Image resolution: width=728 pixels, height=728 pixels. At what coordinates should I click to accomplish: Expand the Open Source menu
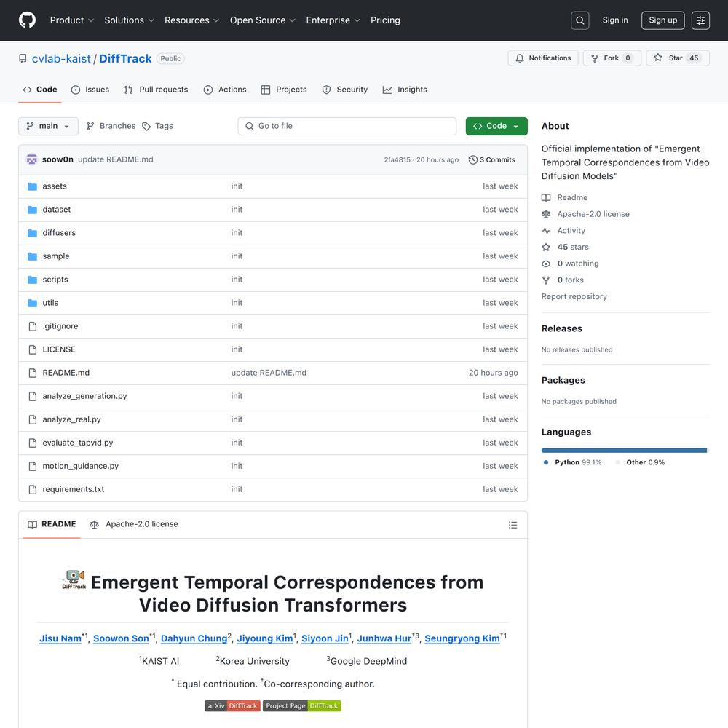pyautogui.click(x=262, y=20)
